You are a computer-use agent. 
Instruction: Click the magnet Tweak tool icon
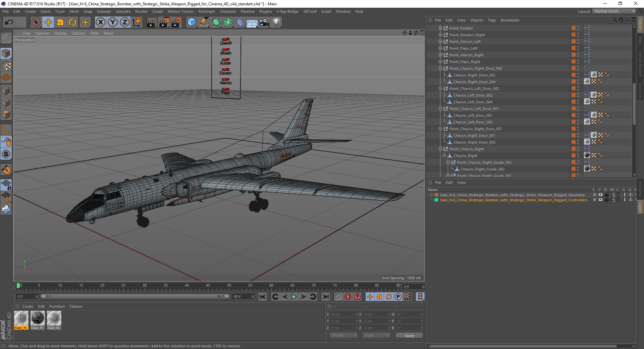tap(6, 170)
